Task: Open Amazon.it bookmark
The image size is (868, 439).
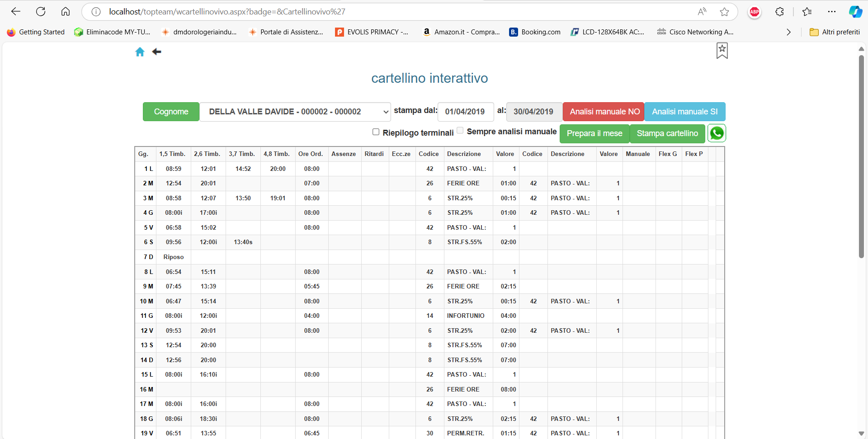Action: click(461, 32)
